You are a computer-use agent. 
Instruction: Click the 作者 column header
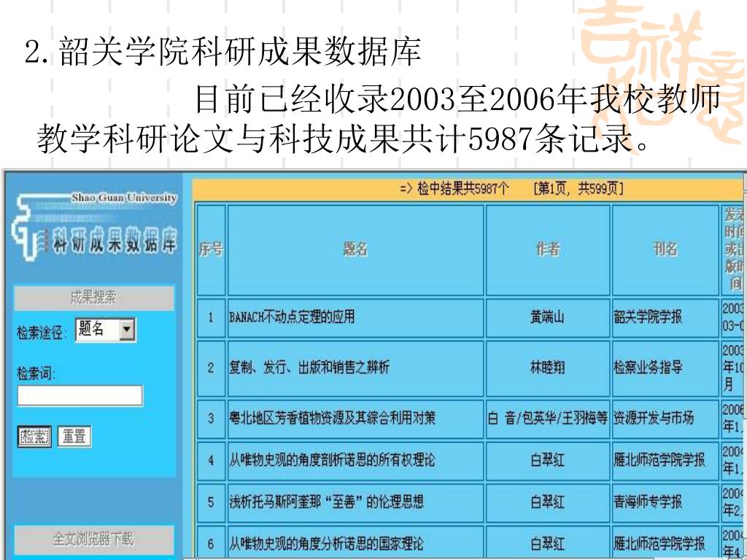click(547, 250)
